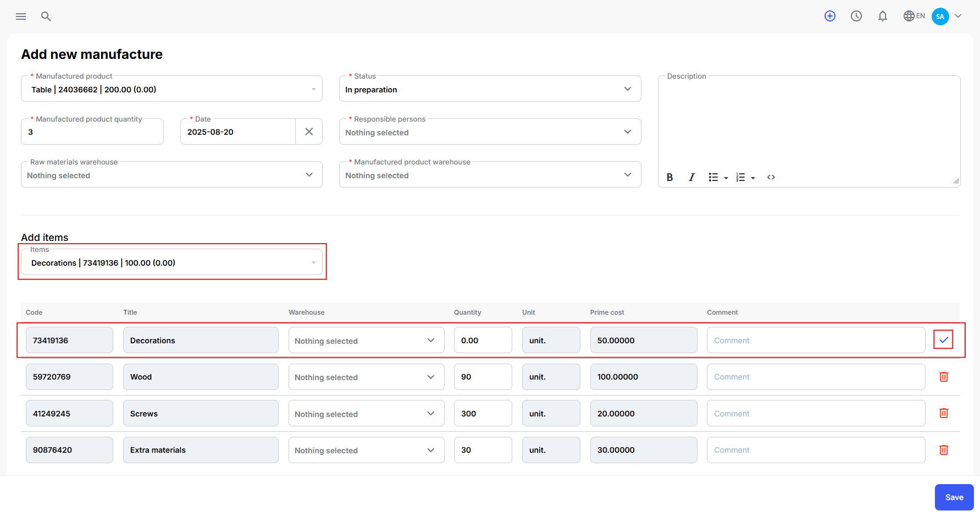Open Warehouse dropdown for Wood row
Viewport: 980px width, 516px height.
coord(366,377)
